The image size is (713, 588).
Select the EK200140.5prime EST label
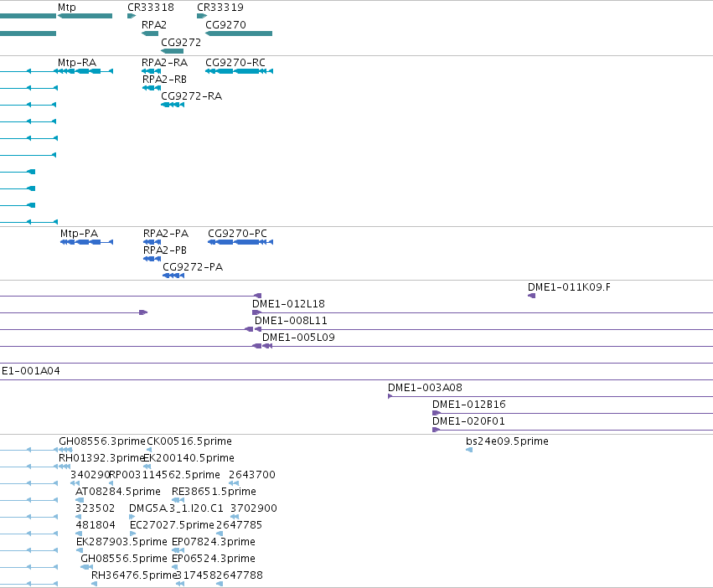(189, 458)
